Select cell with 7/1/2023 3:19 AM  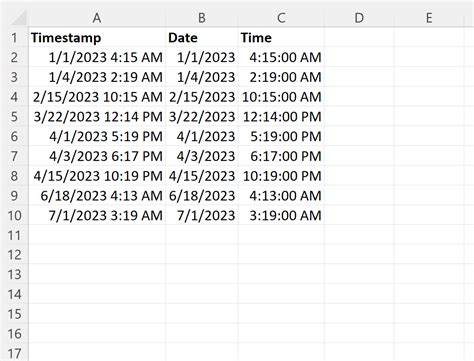pyautogui.click(x=97, y=215)
